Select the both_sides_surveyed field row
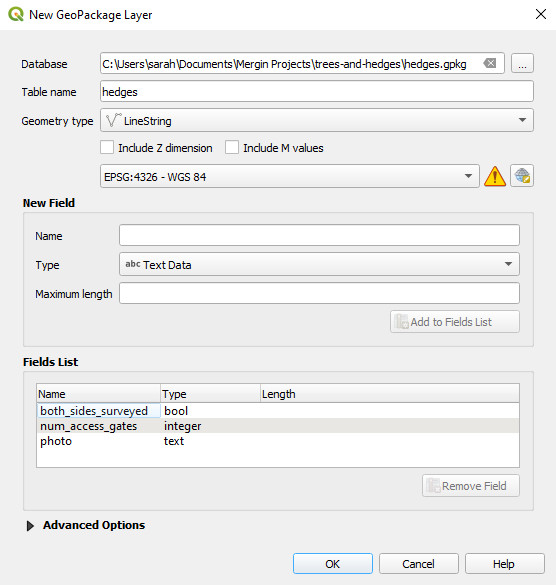Viewport: 556px width, 585px height. tap(278, 411)
